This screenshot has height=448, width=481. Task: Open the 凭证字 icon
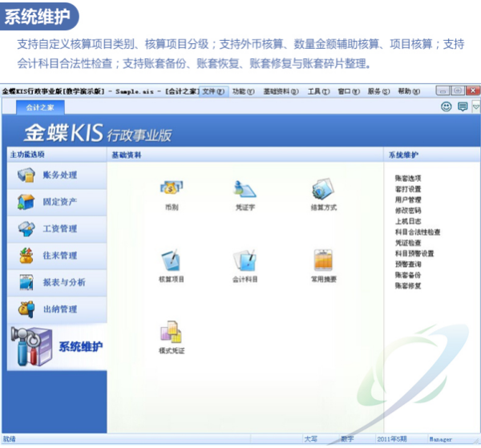click(x=245, y=188)
